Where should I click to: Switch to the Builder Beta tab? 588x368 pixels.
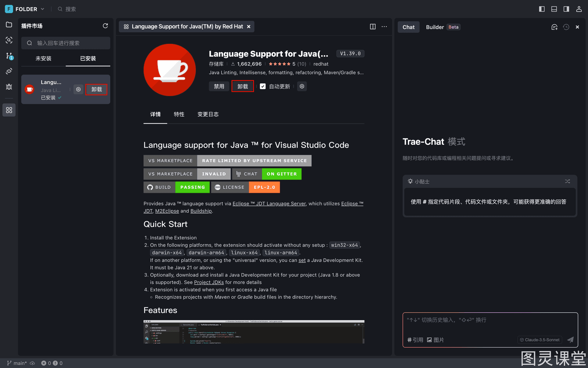point(443,27)
